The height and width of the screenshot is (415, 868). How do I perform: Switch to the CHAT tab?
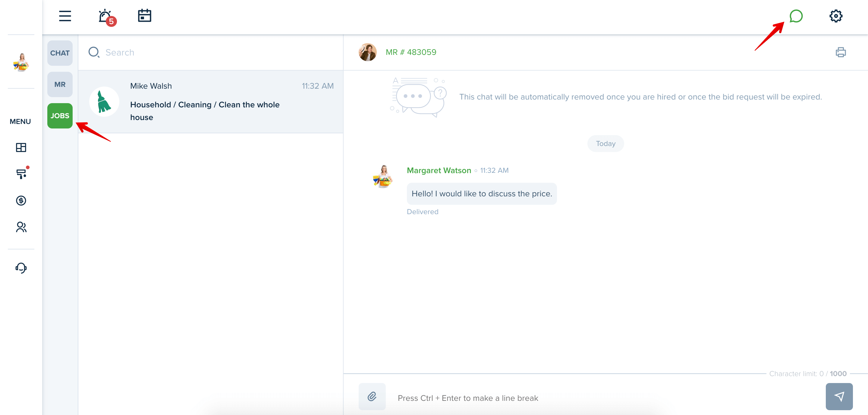[x=60, y=53]
